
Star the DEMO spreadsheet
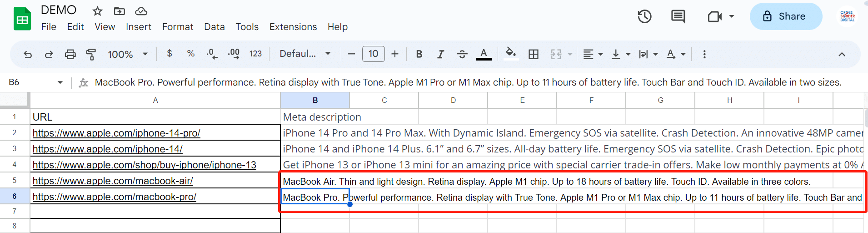point(97,11)
